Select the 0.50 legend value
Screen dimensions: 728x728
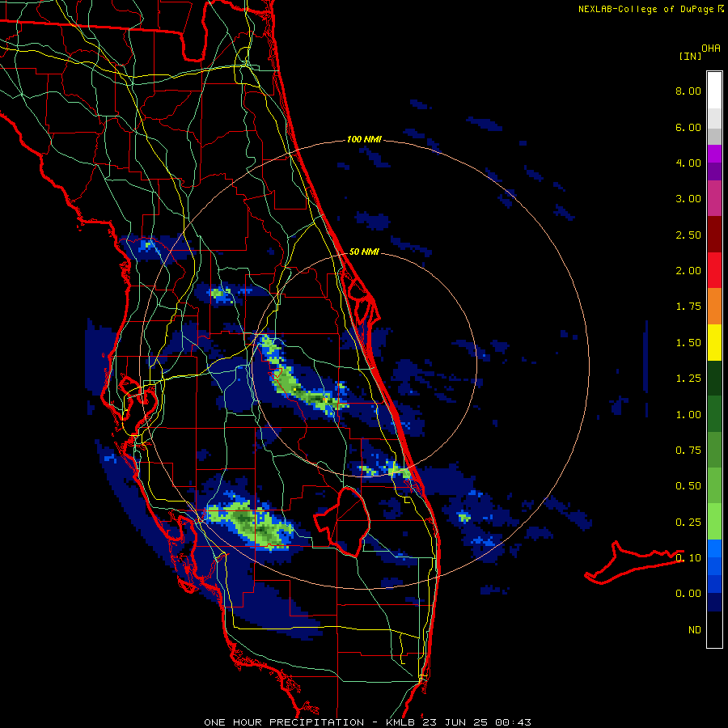[688, 486]
